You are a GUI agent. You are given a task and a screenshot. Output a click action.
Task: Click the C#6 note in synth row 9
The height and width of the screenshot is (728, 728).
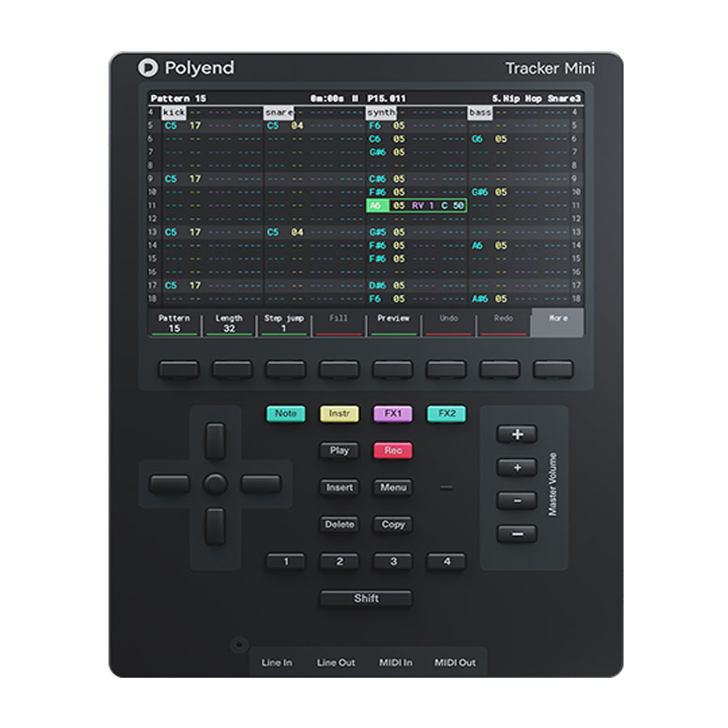pos(378,179)
